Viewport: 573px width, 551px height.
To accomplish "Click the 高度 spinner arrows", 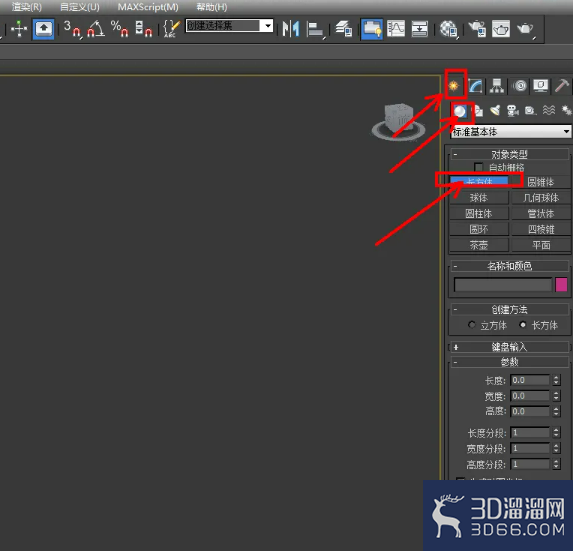I will 556,411.
